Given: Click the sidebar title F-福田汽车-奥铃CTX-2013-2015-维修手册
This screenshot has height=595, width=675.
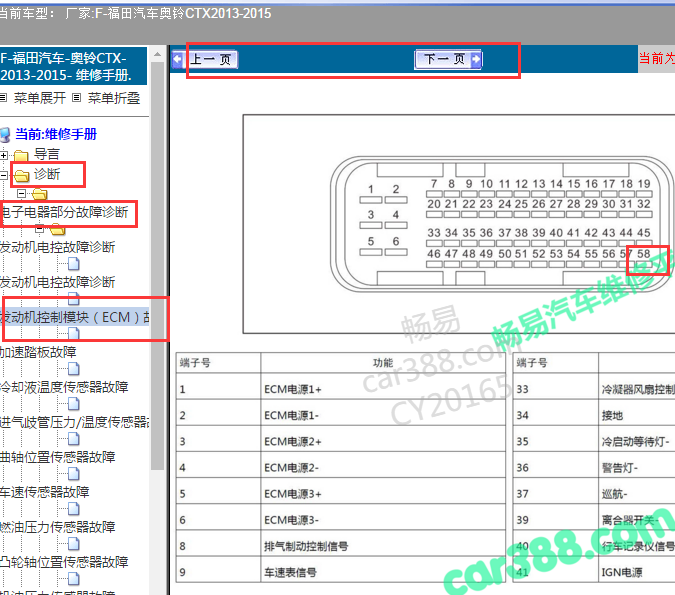Looking at the screenshot, I should [x=72, y=67].
